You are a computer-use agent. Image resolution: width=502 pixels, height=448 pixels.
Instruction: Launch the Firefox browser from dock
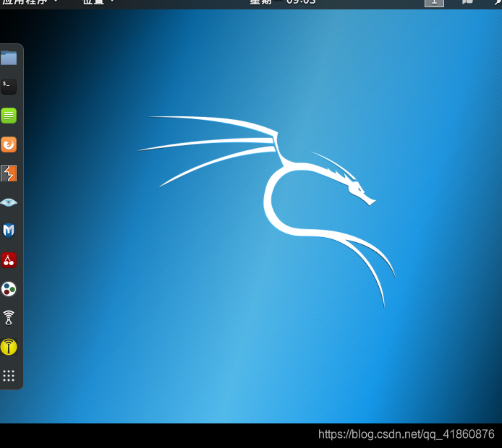pyautogui.click(x=9, y=145)
